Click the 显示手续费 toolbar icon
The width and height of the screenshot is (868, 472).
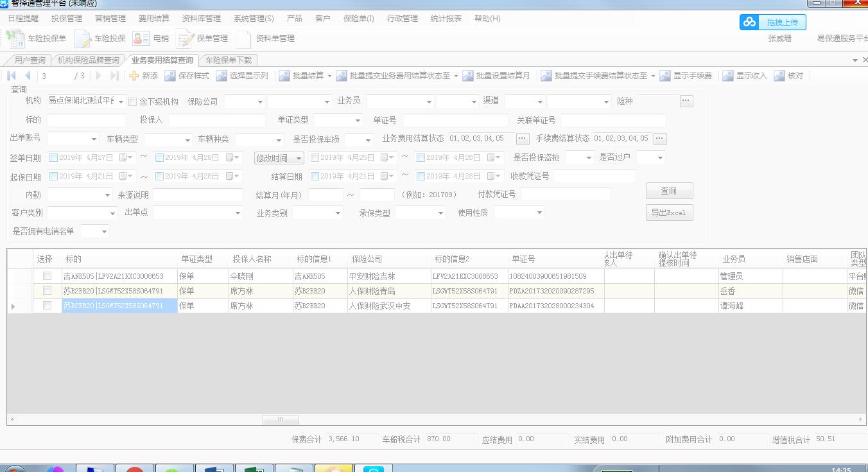point(664,76)
